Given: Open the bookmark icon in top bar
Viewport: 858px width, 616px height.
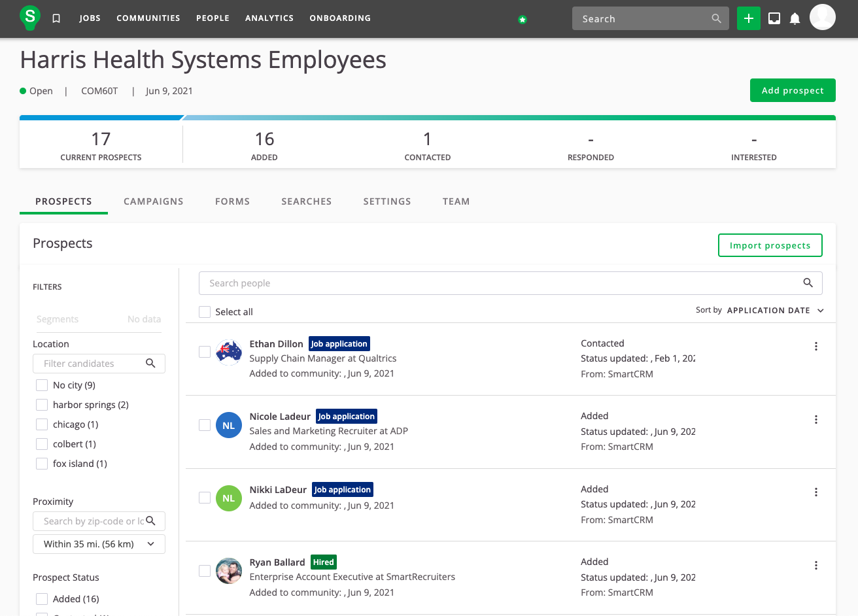Looking at the screenshot, I should pyautogui.click(x=56, y=18).
